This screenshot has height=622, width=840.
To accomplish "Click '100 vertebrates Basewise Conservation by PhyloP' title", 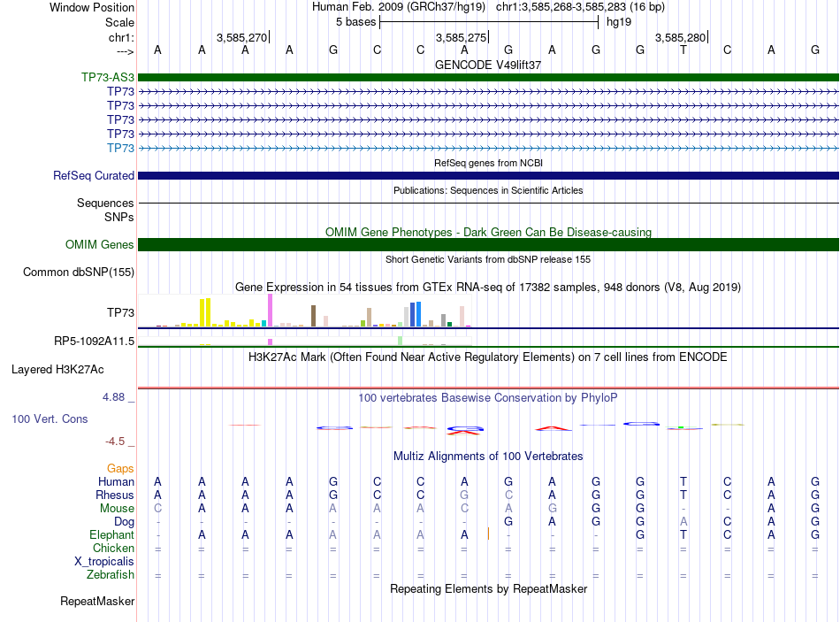I will coord(488,398).
